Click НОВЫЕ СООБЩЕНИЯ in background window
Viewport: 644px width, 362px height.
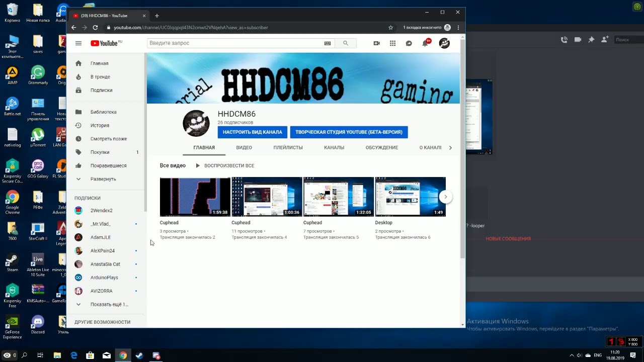click(508, 239)
